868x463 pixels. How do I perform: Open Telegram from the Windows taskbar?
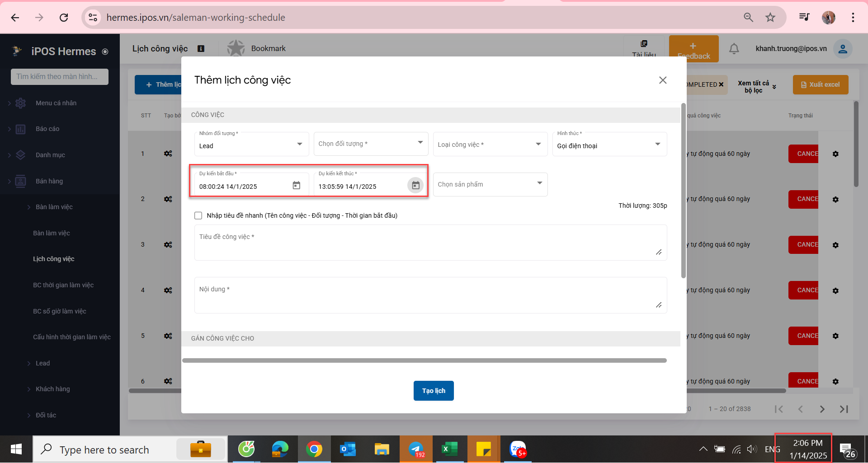click(416, 449)
